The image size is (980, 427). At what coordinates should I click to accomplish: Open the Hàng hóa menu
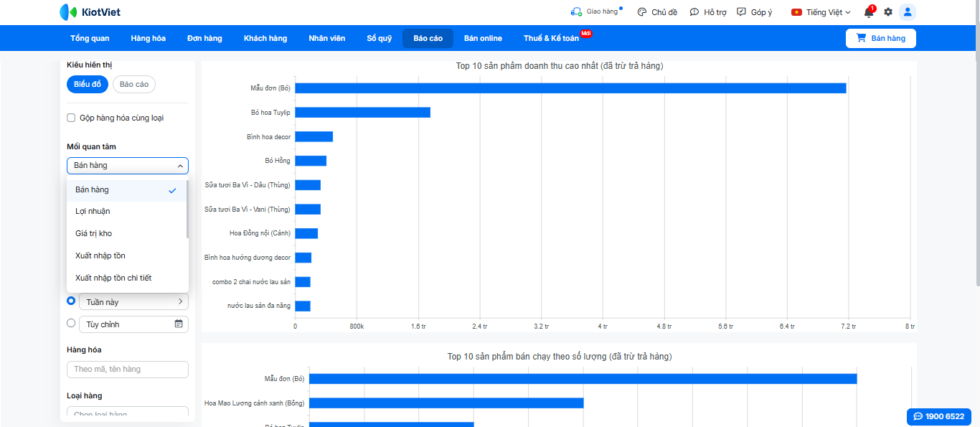pos(148,38)
